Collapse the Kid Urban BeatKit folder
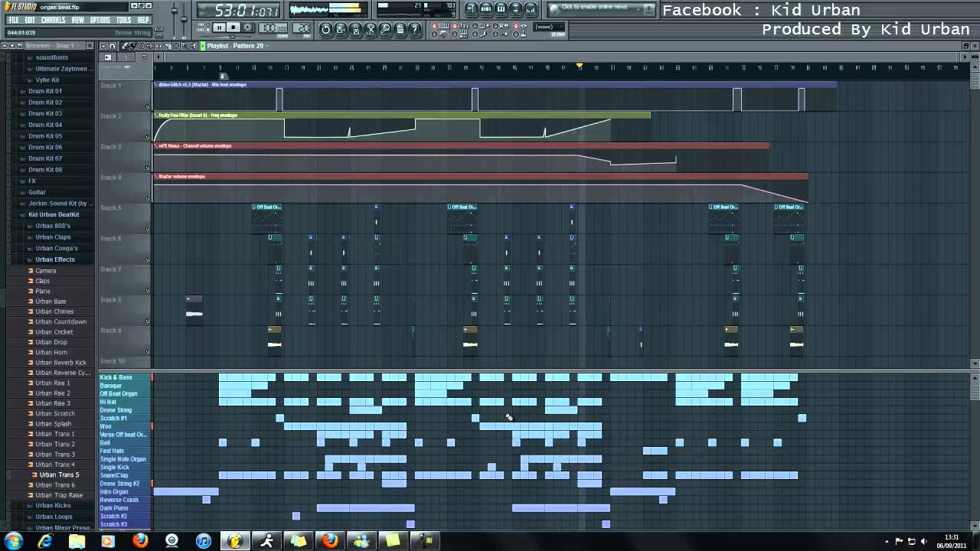Image resolution: width=980 pixels, height=551 pixels. pyautogui.click(x=54, y=214)
